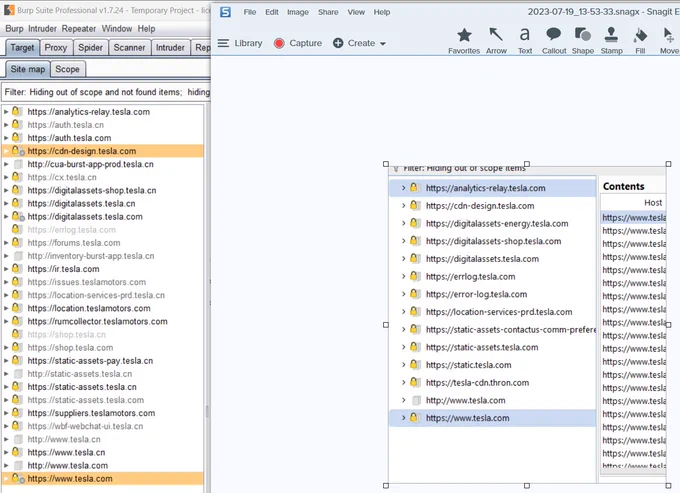Select the Fill tool in Snagit

point(640,41)
